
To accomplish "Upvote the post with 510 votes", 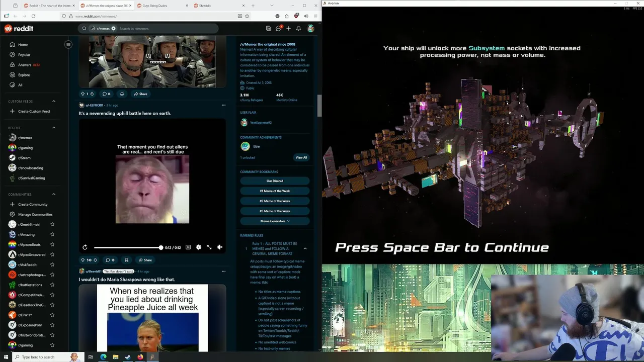I will click(x=83, y=260).
